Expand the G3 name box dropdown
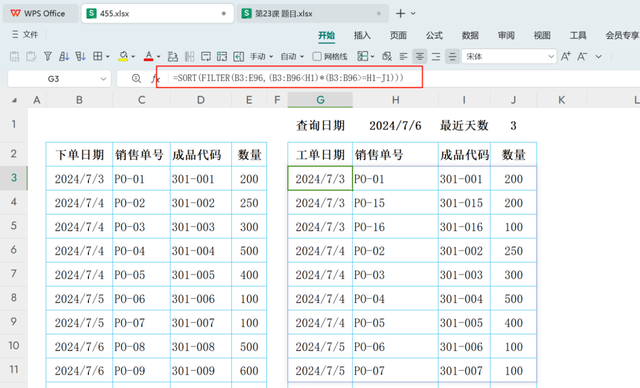 (103, 79)
